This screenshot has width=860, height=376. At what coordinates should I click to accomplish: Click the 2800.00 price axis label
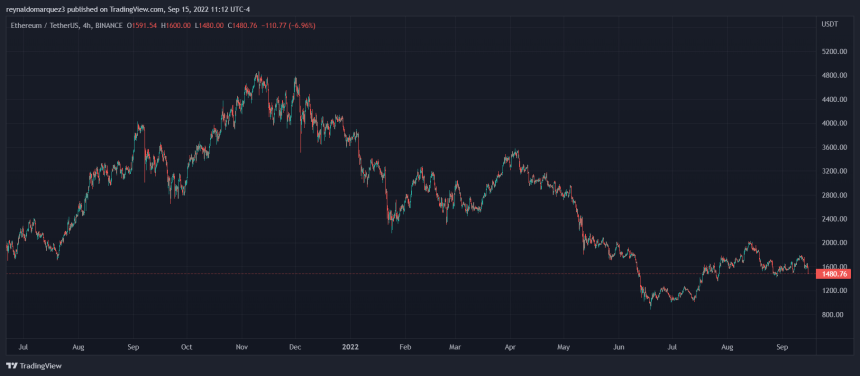click(x=834, y=195)
